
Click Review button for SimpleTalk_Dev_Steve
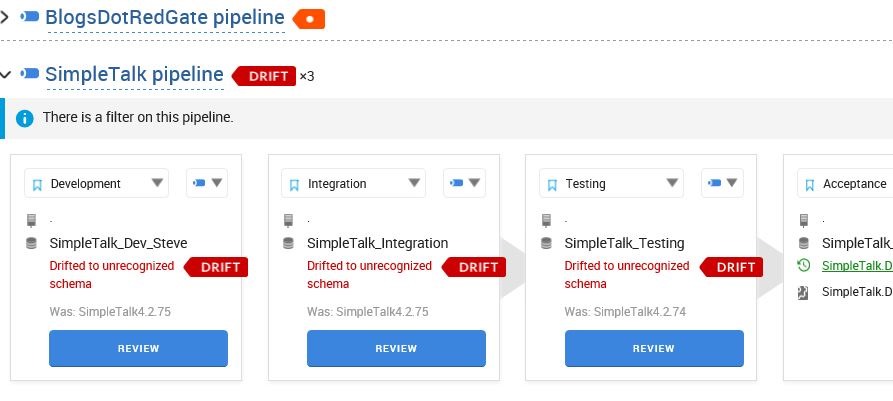click(138, 348)
